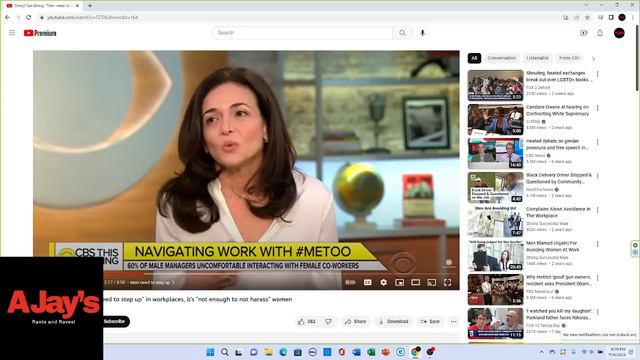
Task: Click the Download button
Action: (x=393, y=322)
